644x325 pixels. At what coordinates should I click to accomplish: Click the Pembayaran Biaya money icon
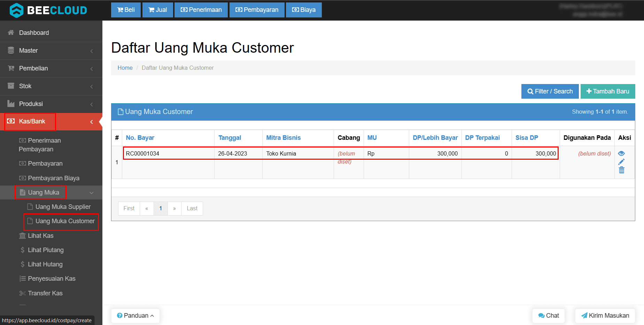pos(23,178)
